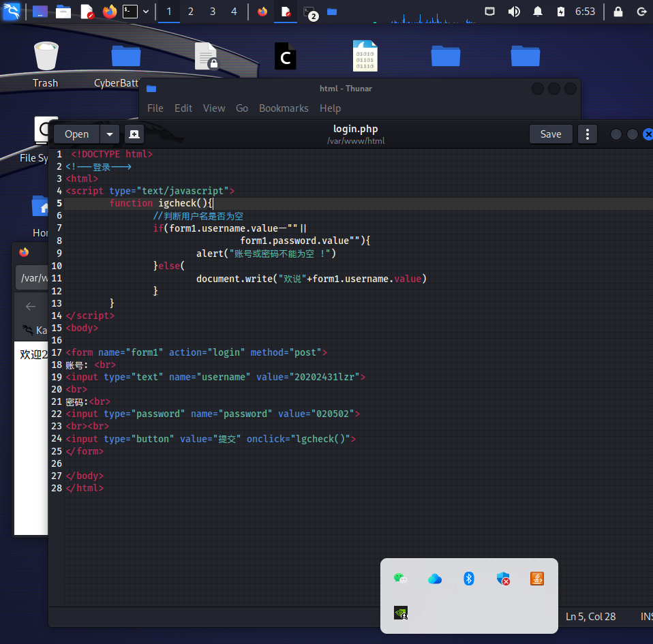Screen dimensions: 653x644
Task: Open the security shield tray icon
Action: [503, 579]
